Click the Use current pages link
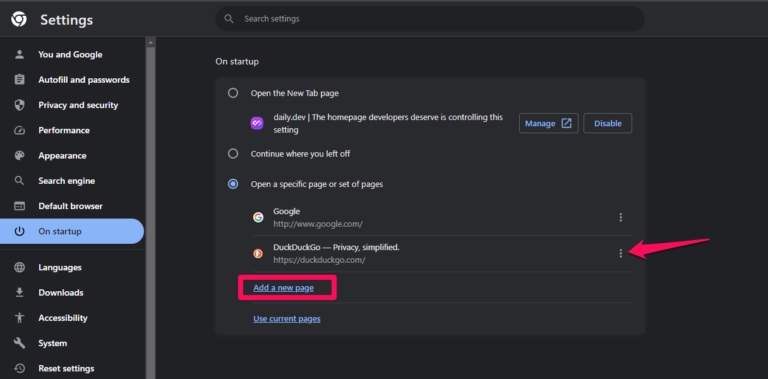The height and width of the screenshot is (379, 768). click(x=287, y=319)
